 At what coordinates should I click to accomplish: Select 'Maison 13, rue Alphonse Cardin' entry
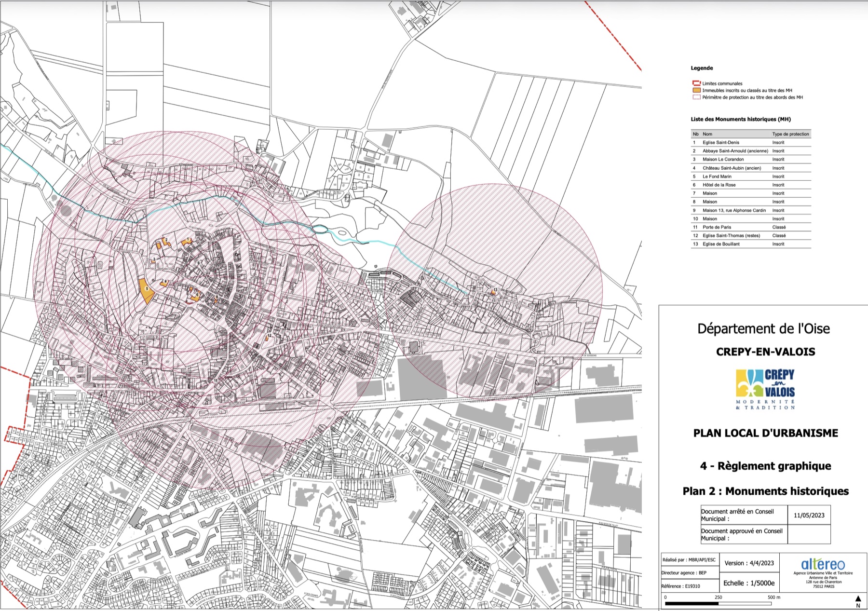pyautogui.click(x=734, y=210)
